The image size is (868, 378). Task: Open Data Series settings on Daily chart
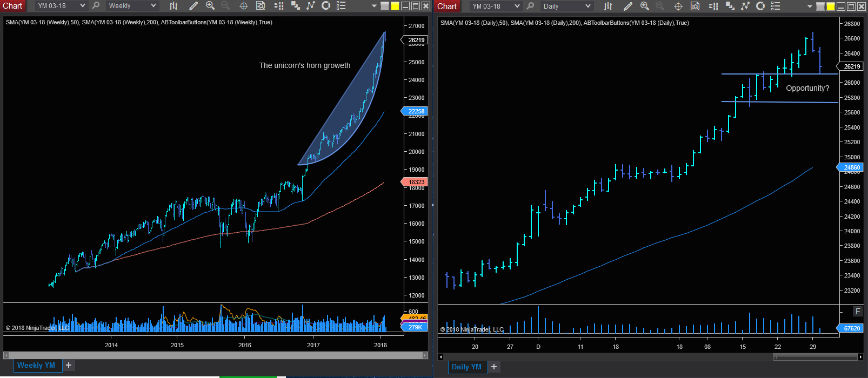[730, 6]
